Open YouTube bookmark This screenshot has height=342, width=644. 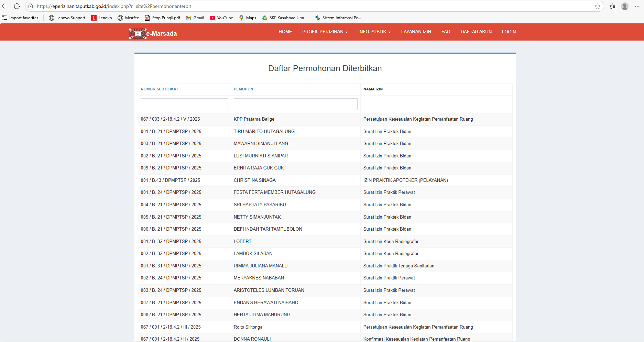(x=221, y=18)
